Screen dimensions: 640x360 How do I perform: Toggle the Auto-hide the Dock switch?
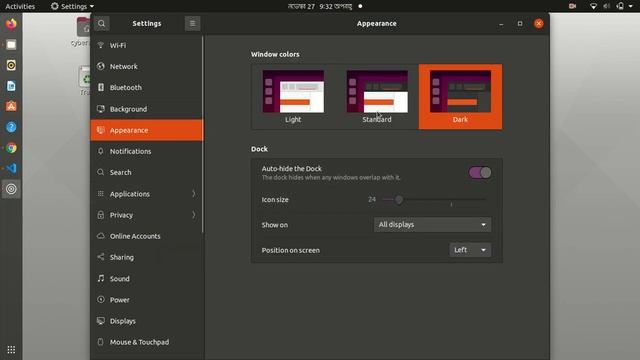480,173
